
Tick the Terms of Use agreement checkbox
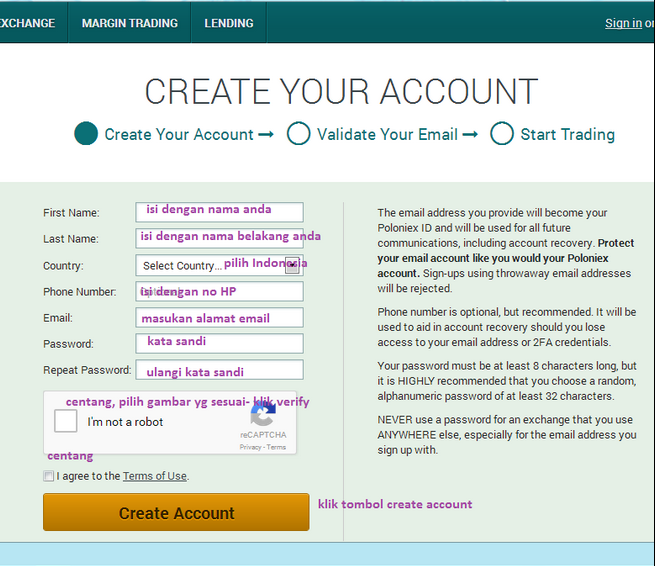[48, 476]
